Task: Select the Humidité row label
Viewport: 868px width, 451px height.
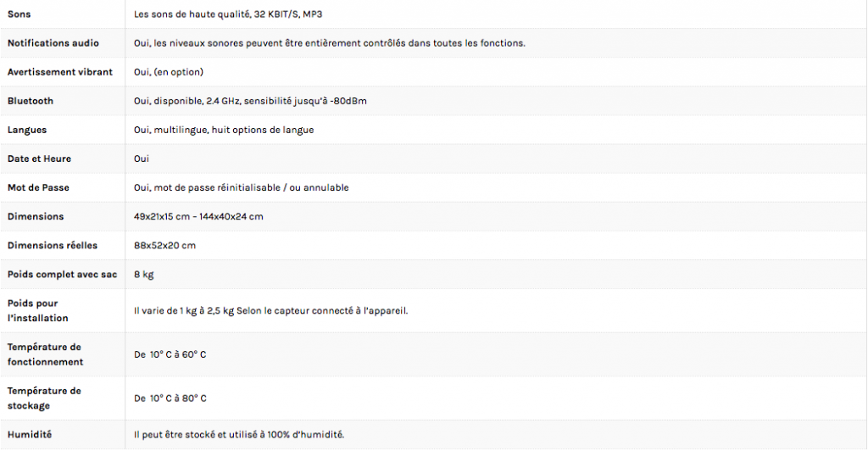Action: tap(30, 434)
